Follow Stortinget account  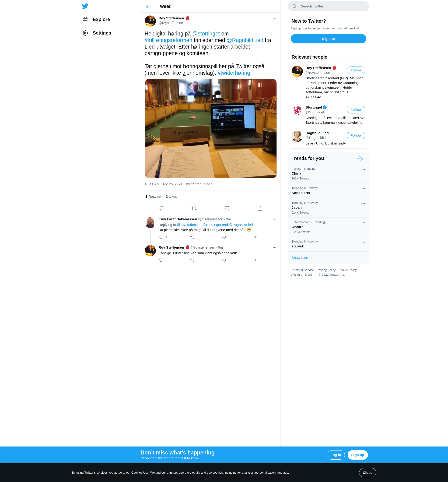[356, 110]
